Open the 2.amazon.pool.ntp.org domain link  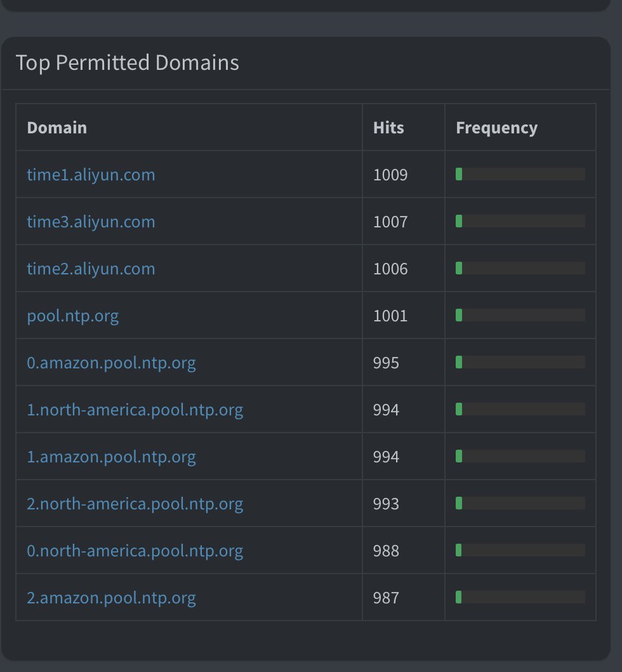point(111,598)
